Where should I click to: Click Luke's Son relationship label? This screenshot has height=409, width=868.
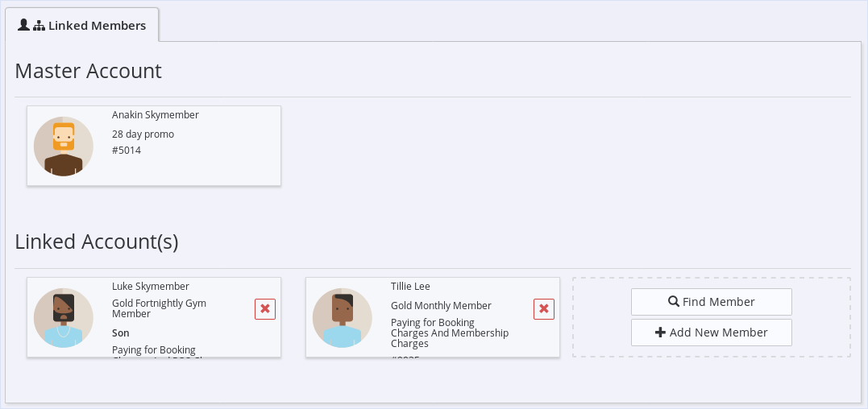(x=121, y=333)
